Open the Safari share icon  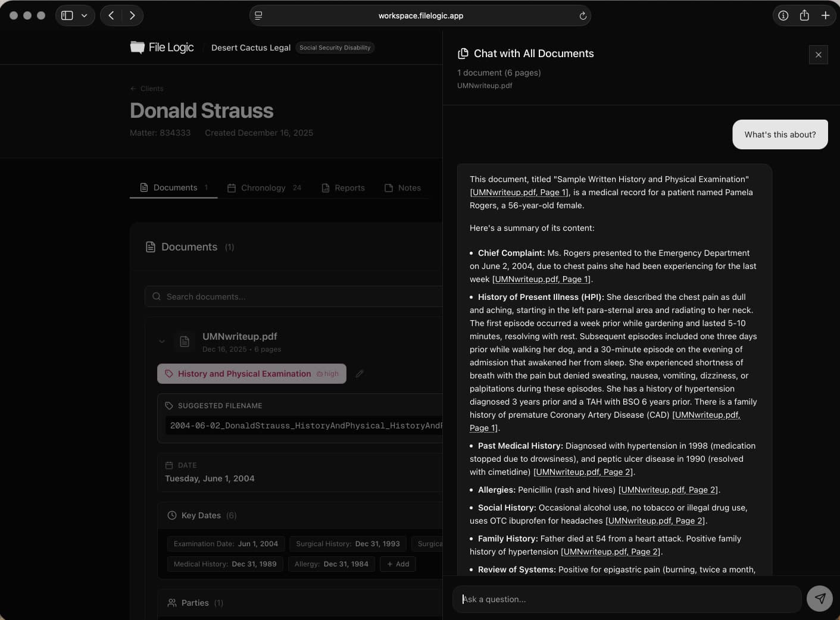coord(804,15)
